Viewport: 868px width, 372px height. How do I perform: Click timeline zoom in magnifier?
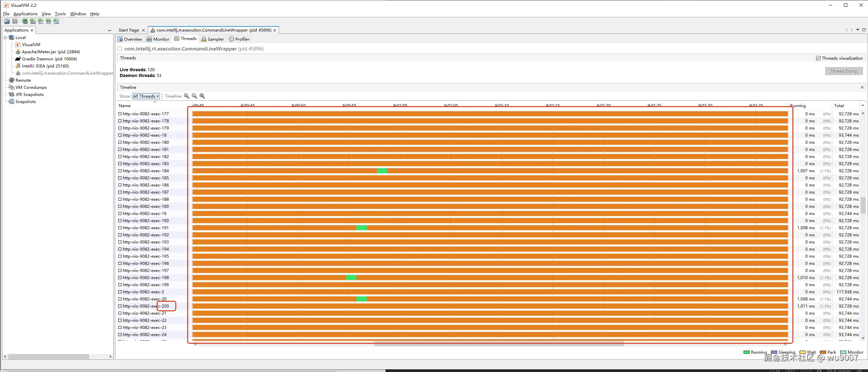pos(186,96)
